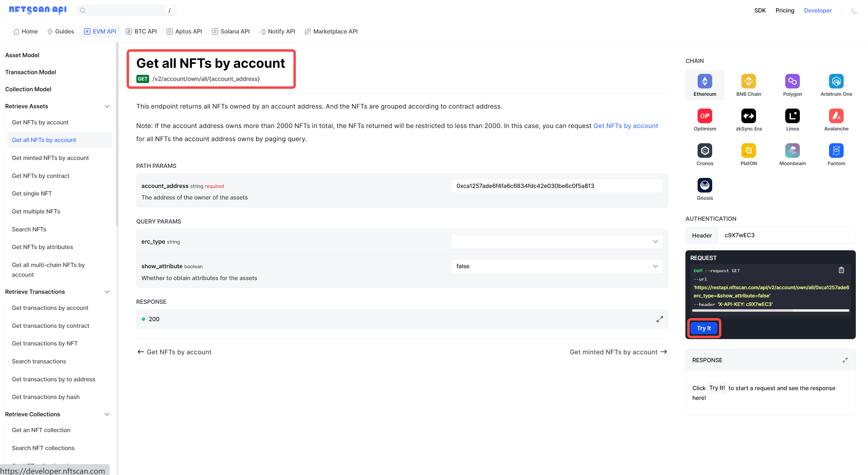Expand the show_attribute boolean dropdown

656,266
